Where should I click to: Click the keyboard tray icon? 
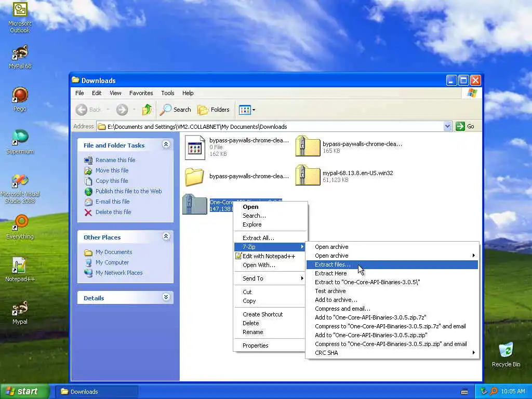coord(464,392)
